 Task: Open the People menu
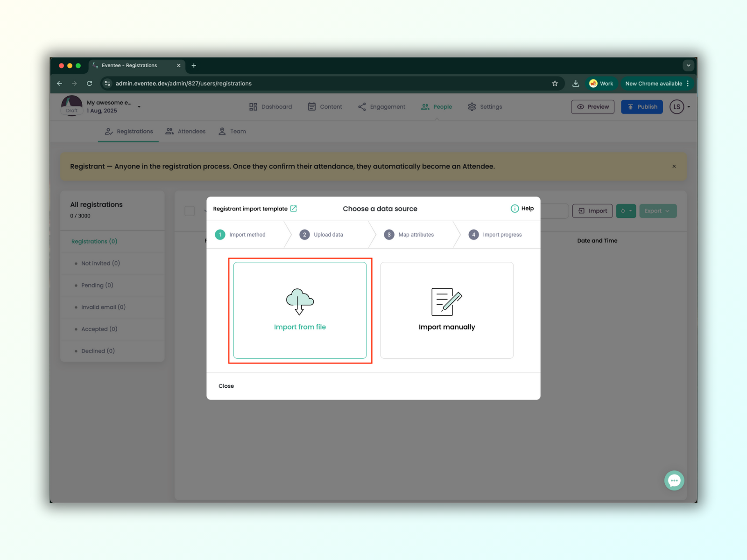pos(437,107)
